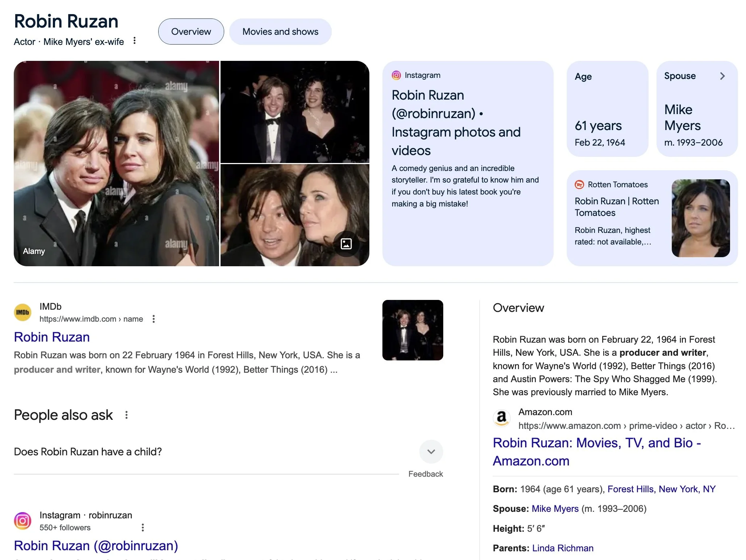Open three-dot menu beside Actor subtitle
Viewport: 746px width, 560px height.
tap(134, 41)
